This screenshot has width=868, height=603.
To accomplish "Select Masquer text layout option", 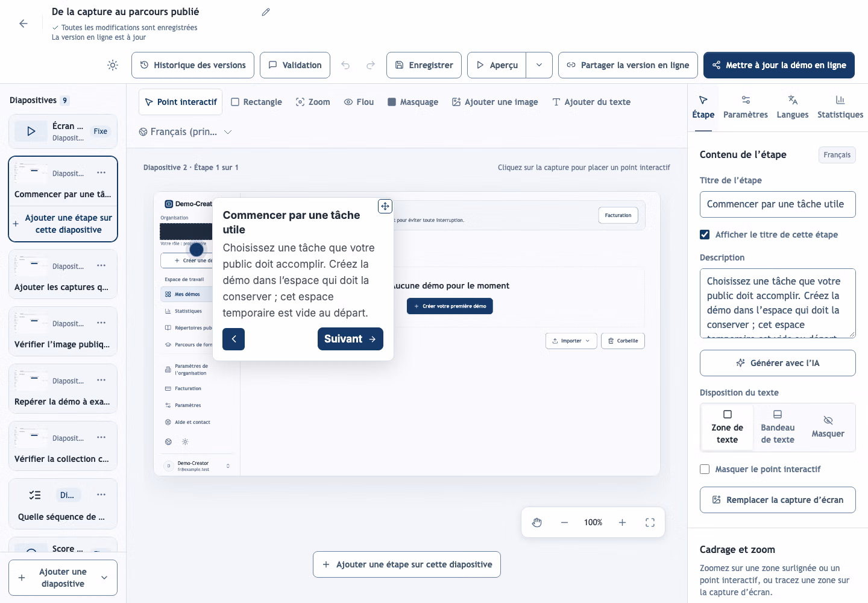I will 828,427.
